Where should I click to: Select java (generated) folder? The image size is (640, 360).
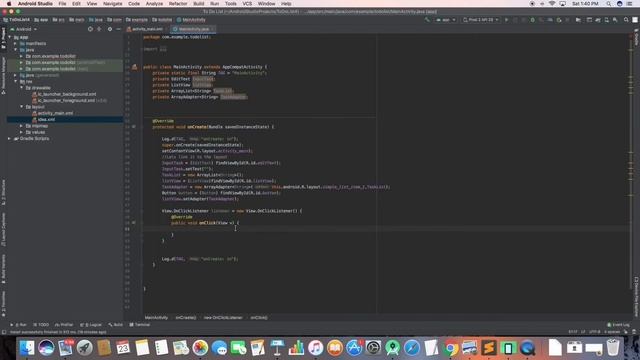tap(39, 75)
